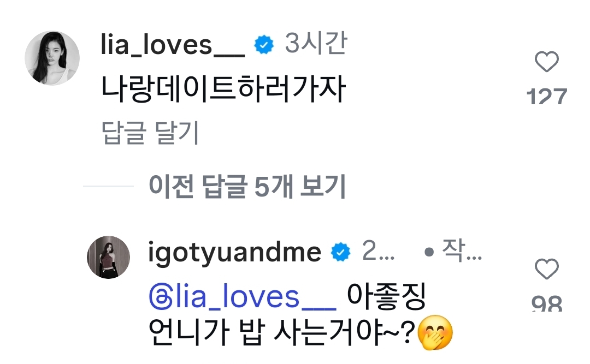The height and width of the screenshot is (364, 590).
Task: Like the igotyuandme reply with the heart
Action: click(546, 270)
